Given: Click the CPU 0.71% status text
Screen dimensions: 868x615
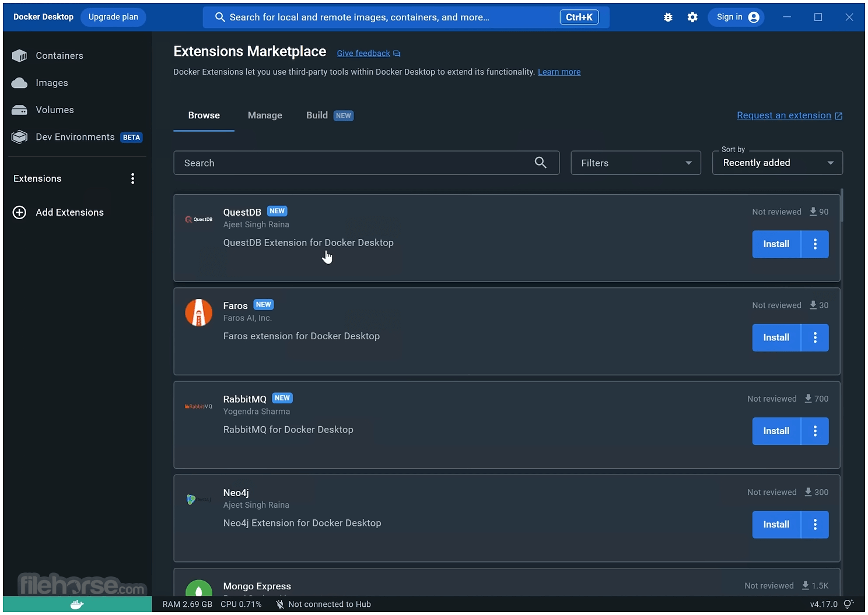Looking at the screenshot, I should click(x=241, y=605).
